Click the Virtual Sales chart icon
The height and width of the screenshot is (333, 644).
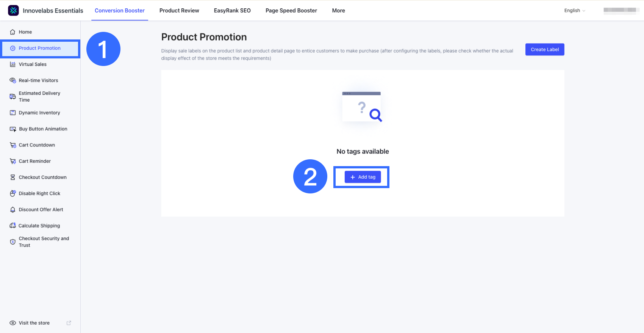coord(13,64)
